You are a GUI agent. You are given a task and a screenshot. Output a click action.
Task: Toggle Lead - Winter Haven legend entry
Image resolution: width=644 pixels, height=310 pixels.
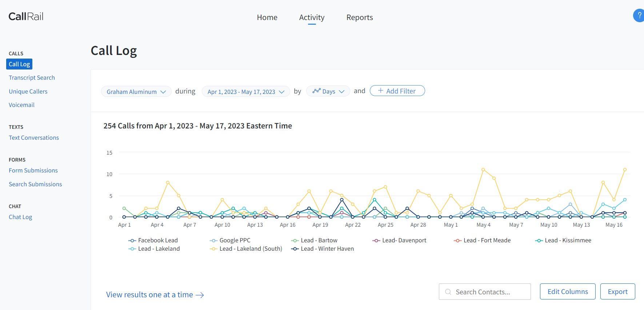tap(323, 249)
